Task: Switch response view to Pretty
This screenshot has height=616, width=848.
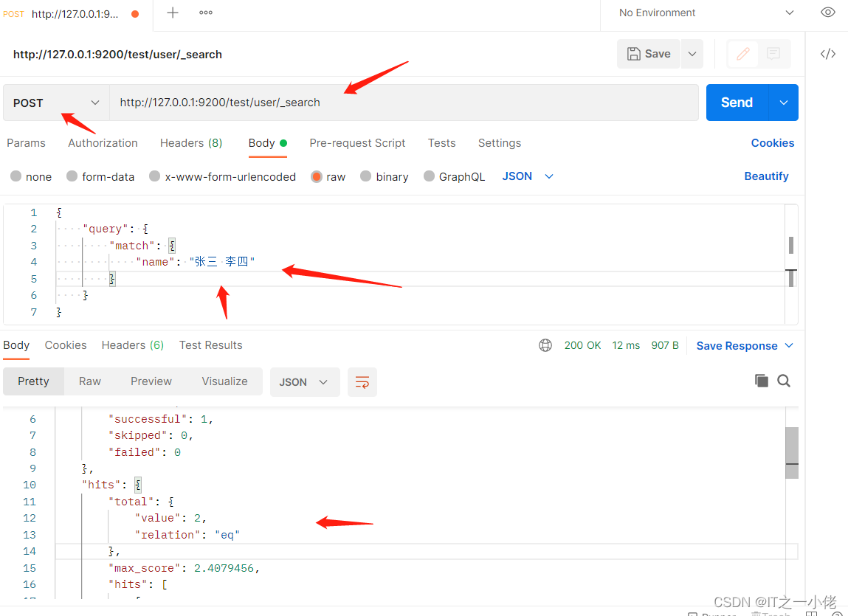Action: click(x=33, y=381)
